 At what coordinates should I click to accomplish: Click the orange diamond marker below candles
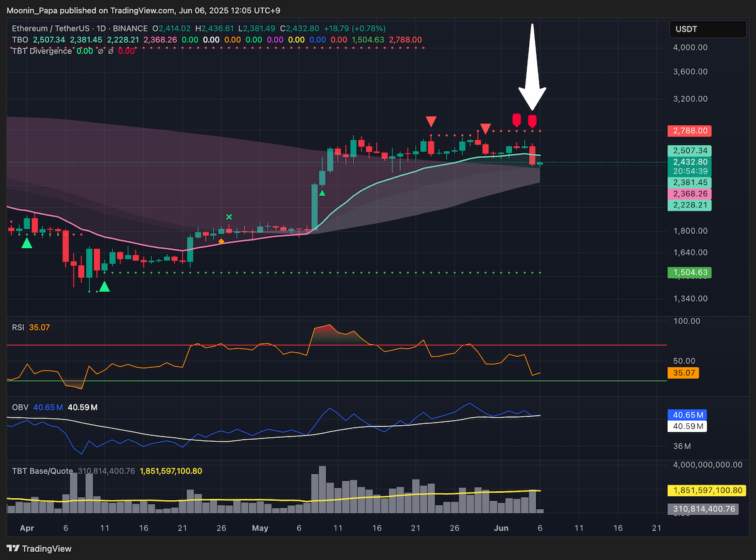point(220,241)
